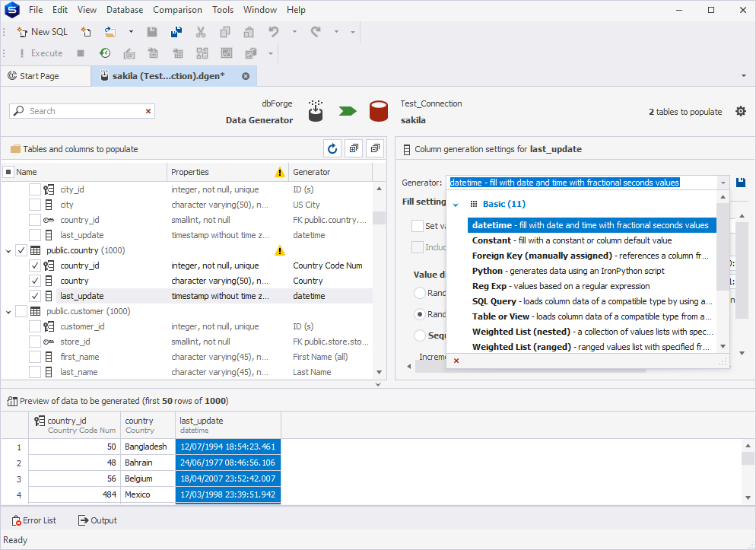Click the New SQL toolbar button
Image resolution: width=756 pixels, height=550 pixels.
[x=42, y=32]
